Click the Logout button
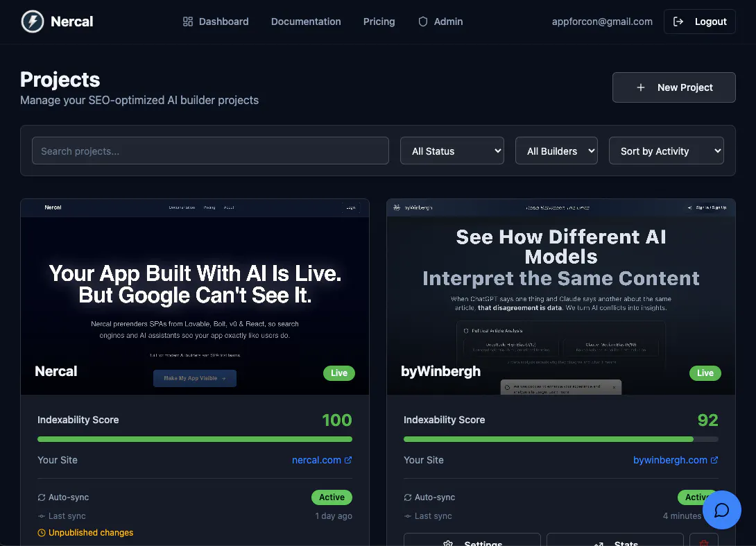This screenshot has width=756, height=546. 700,22
